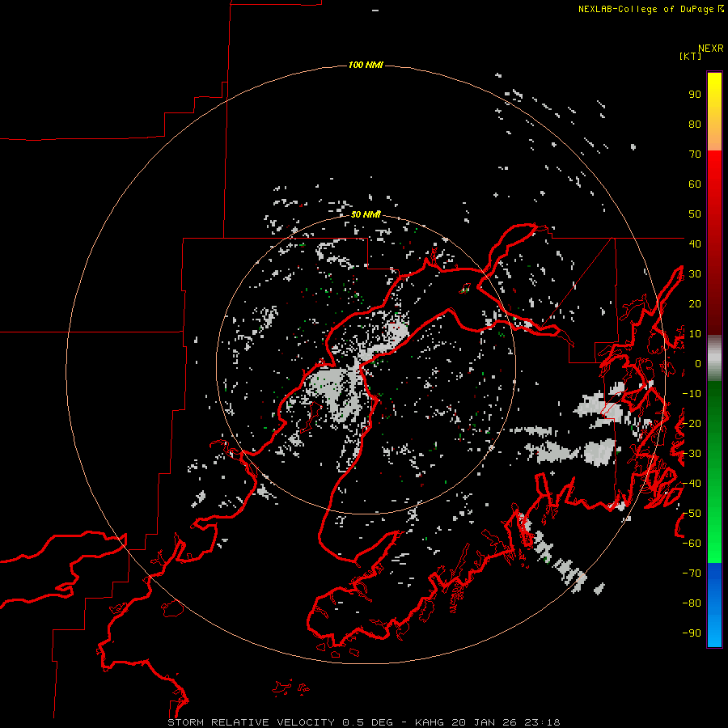Click the 0.5 DEG tilt text in the caption

368,722
